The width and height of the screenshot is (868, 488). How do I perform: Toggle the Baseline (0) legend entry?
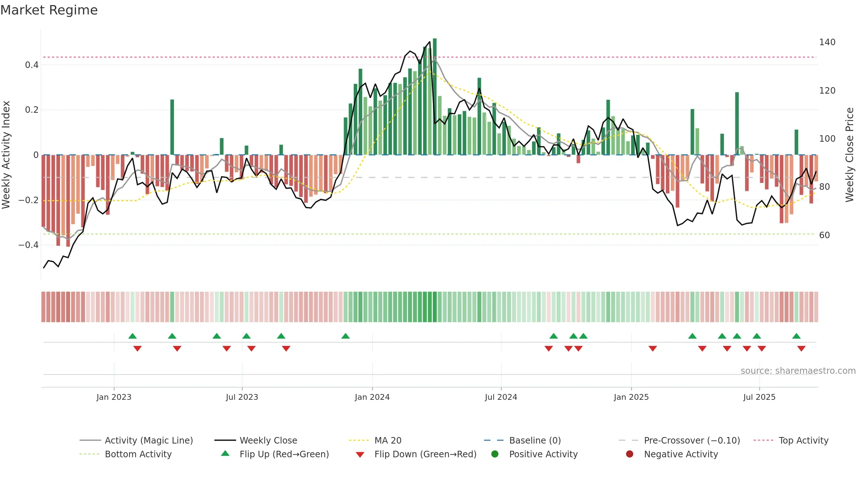[x=522, y=440]
